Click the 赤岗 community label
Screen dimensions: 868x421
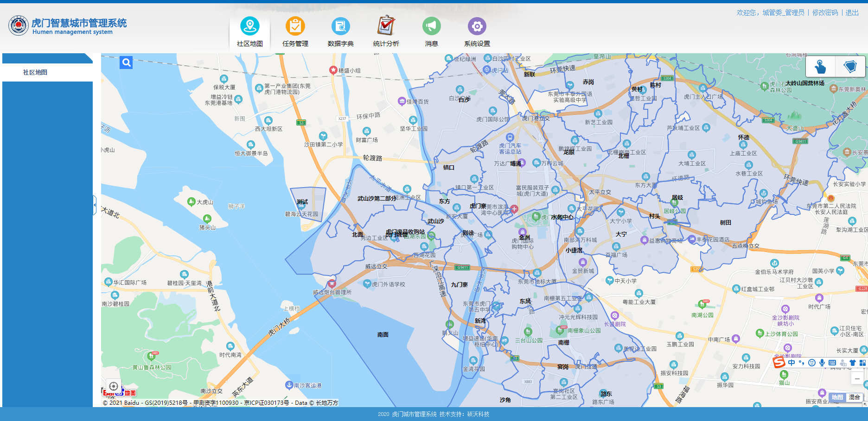tap(588, 82)
